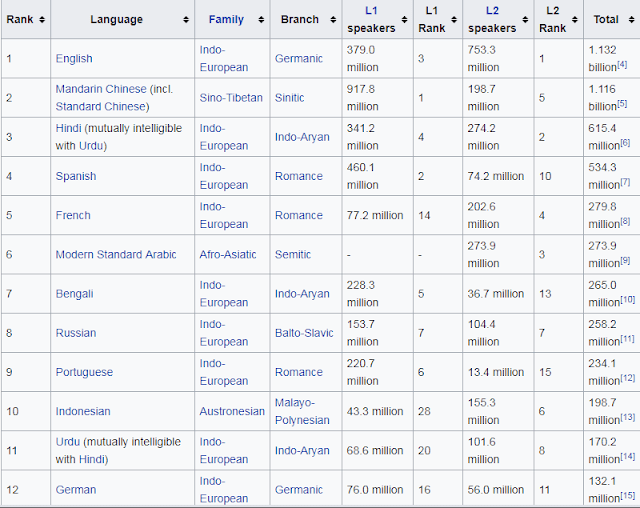Open citation reference 4 for English total

[x=622, y=65]
